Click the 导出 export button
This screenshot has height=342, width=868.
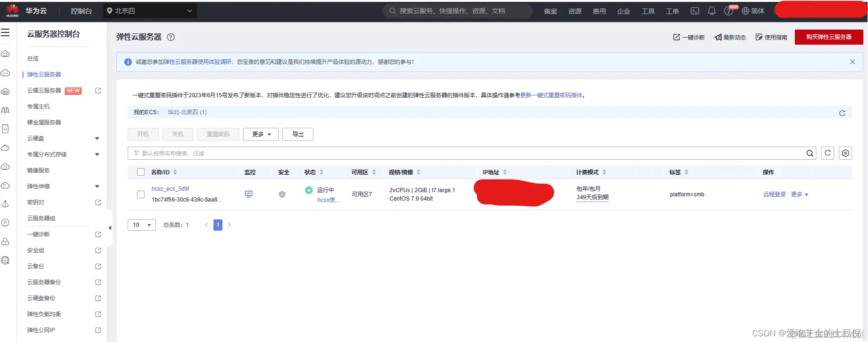point(298,134)
